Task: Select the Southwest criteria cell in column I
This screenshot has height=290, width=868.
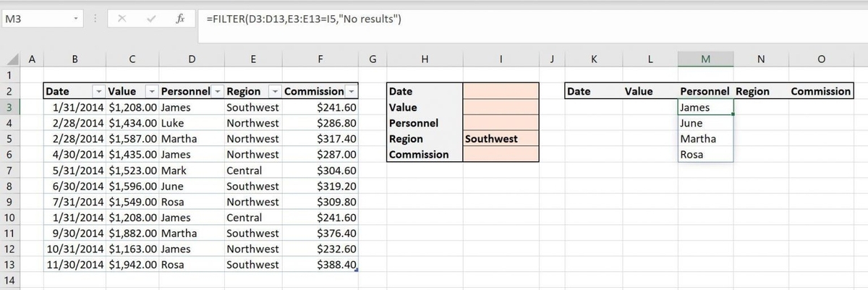Action: 500,139
